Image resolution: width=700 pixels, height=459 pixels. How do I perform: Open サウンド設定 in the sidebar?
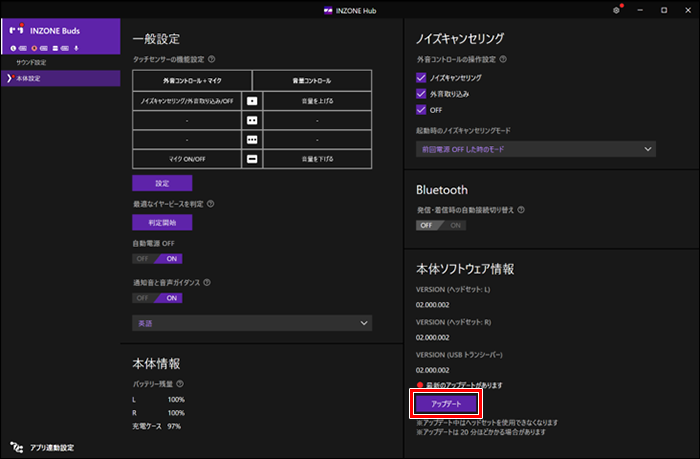(31, 62)
